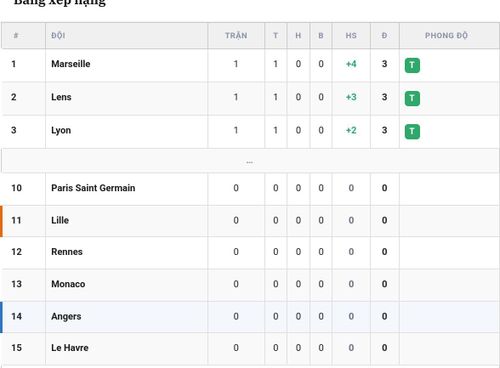Image resolution: width=500 pixels, height=368 pixels.
Task: Open the Marseille team link
Action: coord(71,64)
